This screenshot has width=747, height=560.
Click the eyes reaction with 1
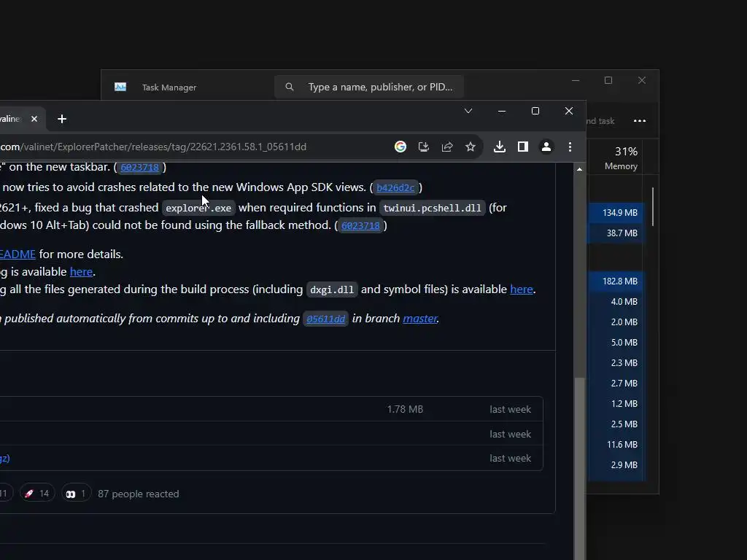pyautogui.click(x=76, y=494)
